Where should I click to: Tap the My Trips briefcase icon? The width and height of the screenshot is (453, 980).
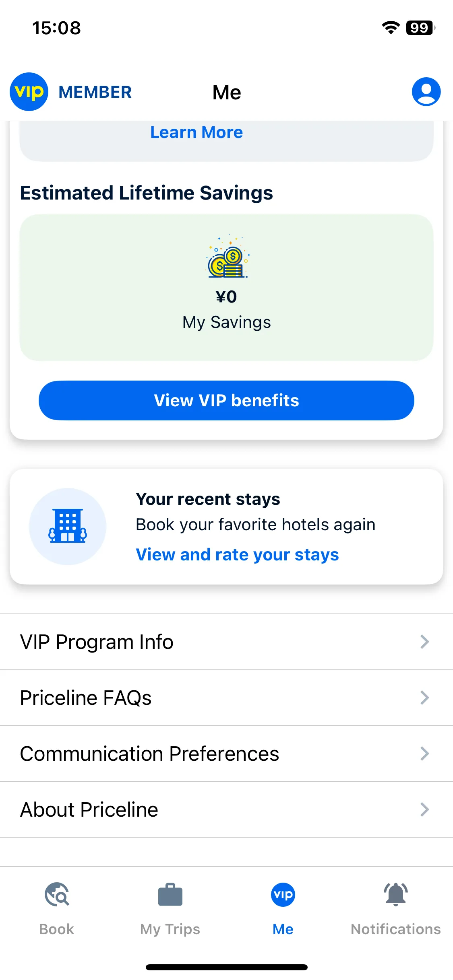point(170,895)
